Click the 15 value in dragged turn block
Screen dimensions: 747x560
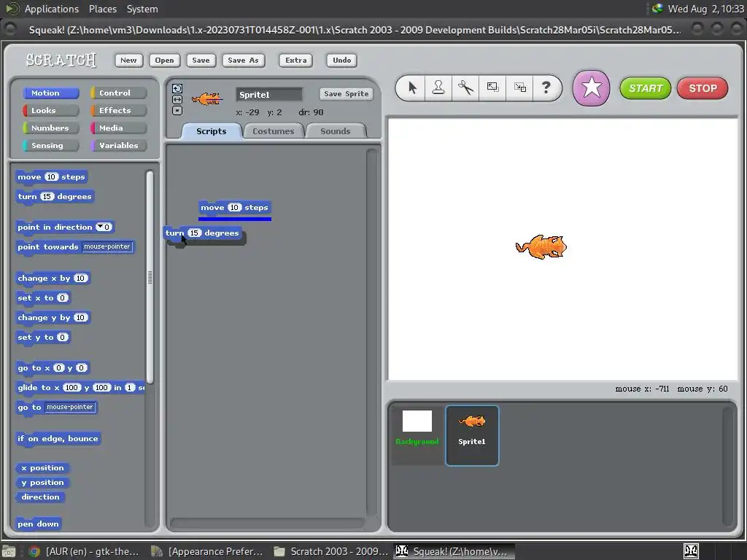coord(194,233)
